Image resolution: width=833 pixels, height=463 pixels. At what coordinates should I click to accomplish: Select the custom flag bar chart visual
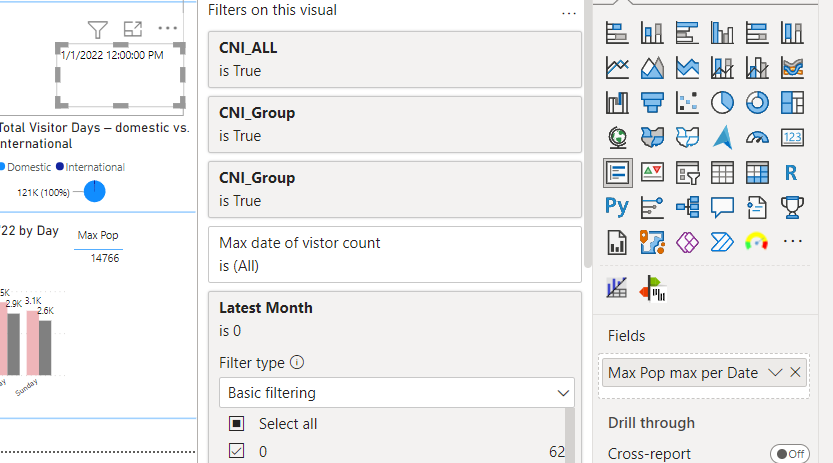tap(653, 288)
